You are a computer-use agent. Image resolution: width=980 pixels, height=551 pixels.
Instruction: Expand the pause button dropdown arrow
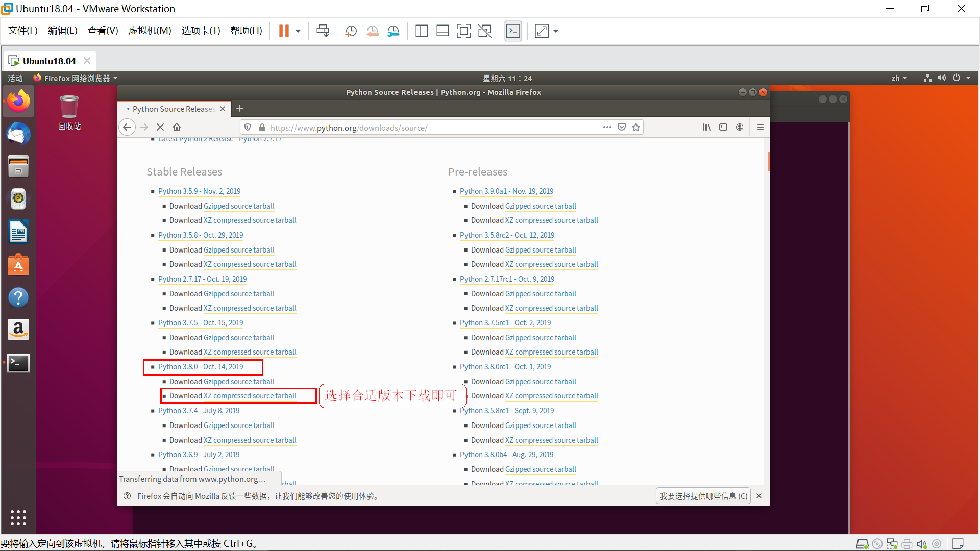(x=298, y=31)
